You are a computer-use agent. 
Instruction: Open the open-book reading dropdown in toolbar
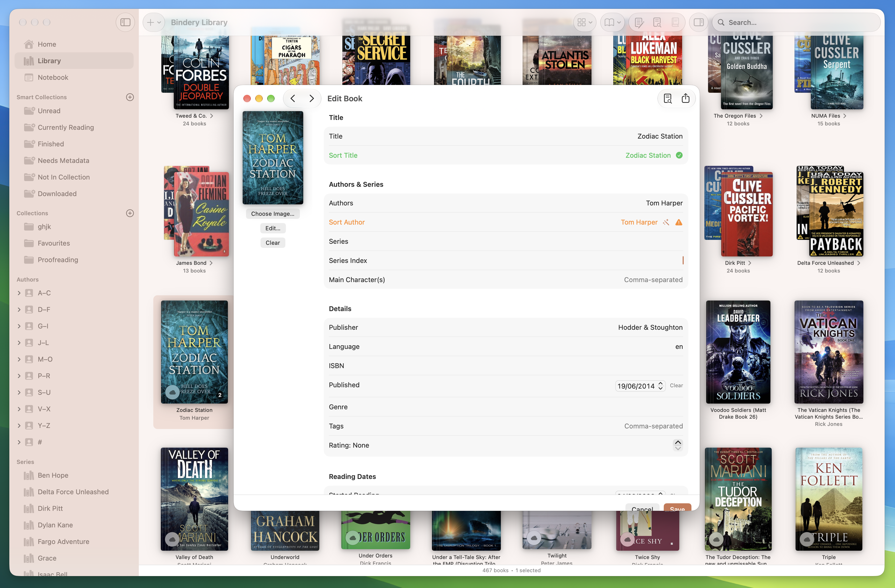[x=612, y=23]
